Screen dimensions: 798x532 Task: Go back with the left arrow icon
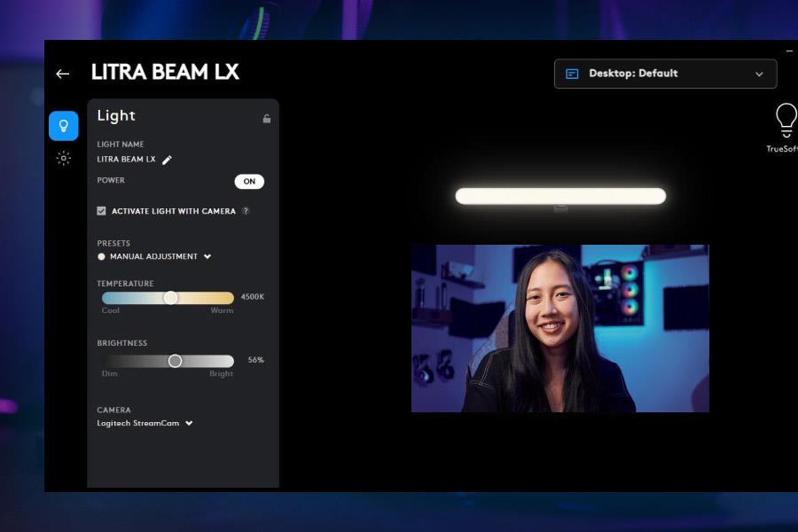pyautogui.click(x=63, y=74)
